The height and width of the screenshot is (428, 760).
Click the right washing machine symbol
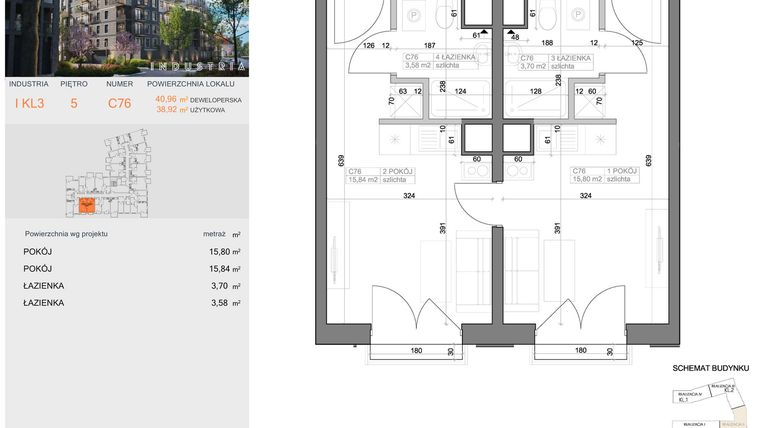577,16
